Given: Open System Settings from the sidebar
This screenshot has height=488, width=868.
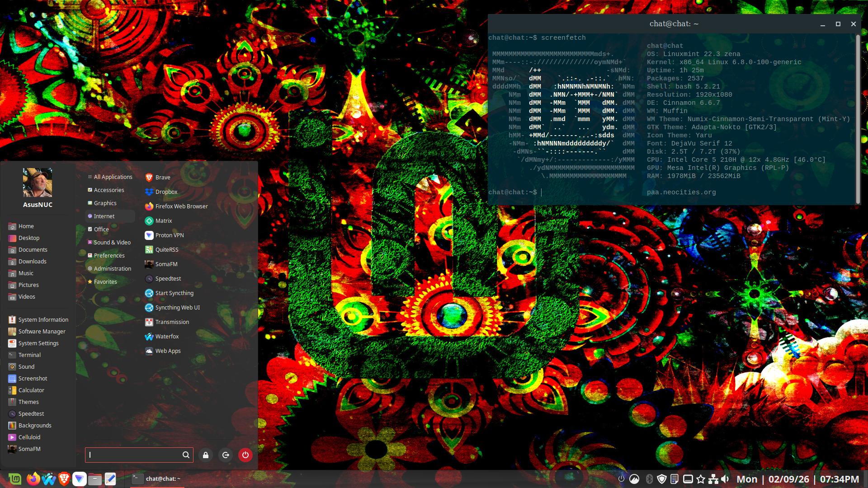Looking at the screenshot, I should click(x=38, y=343).
